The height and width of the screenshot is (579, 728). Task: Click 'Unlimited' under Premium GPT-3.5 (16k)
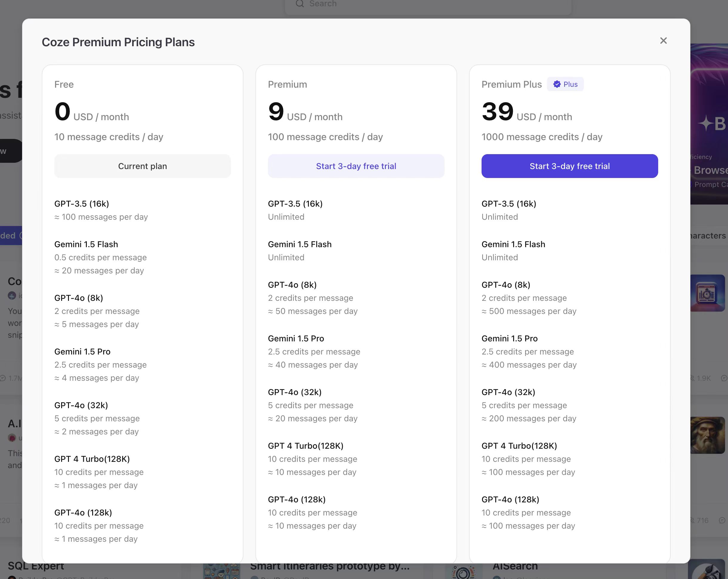pos(286,217)
